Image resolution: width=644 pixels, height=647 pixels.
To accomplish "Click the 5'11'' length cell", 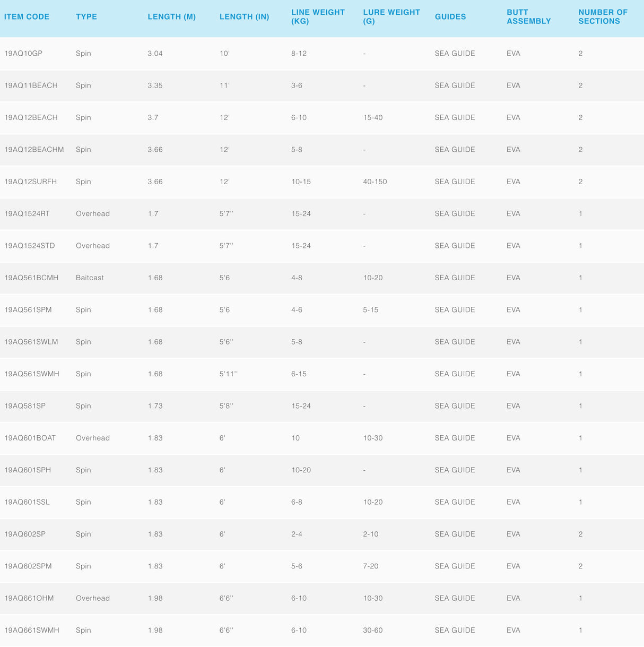I will point(228,374).
